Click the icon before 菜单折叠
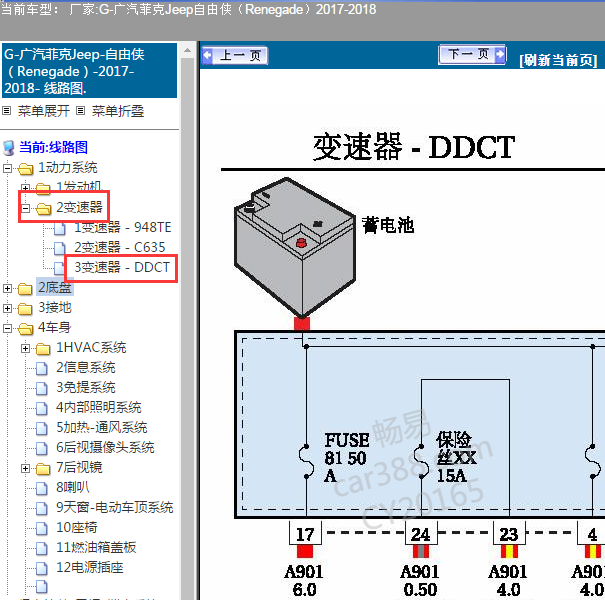 click(x=80, y=111)
